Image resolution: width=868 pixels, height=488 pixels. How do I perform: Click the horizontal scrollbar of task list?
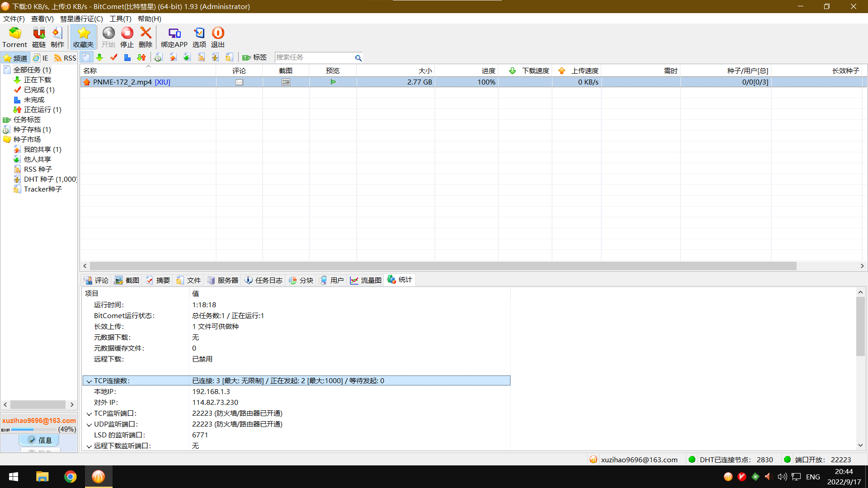pyautogui.click(x=443, y=266)
